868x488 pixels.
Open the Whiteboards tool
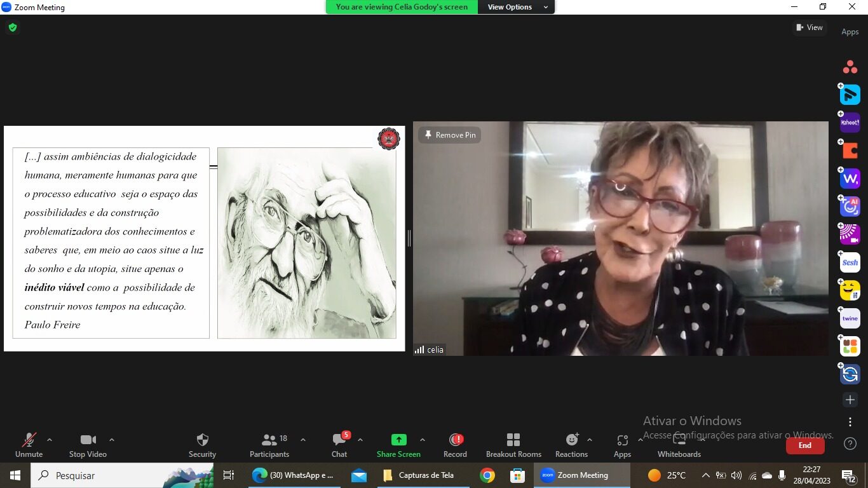[x=679, y=445]
